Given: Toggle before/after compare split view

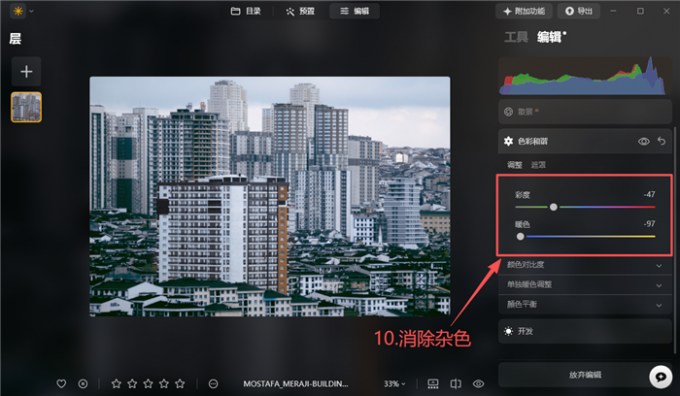Looking at the screenshot, I should tap(455, 384).
